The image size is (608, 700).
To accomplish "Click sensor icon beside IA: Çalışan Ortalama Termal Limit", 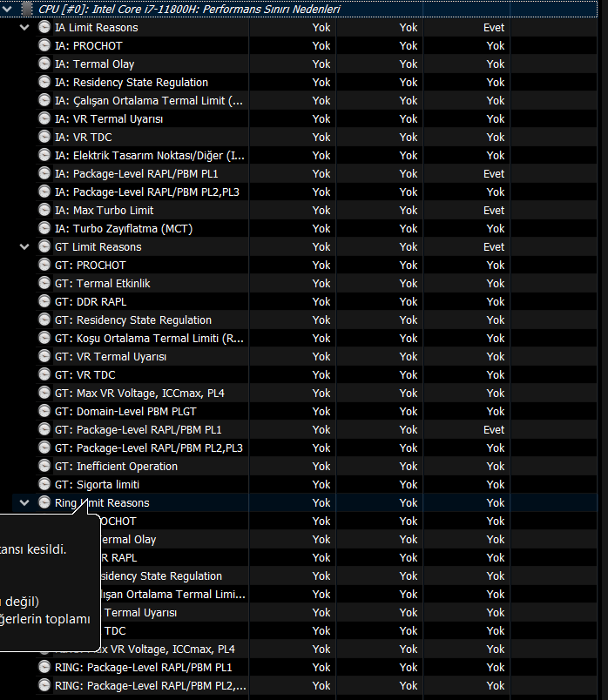I will coord(44,100).
